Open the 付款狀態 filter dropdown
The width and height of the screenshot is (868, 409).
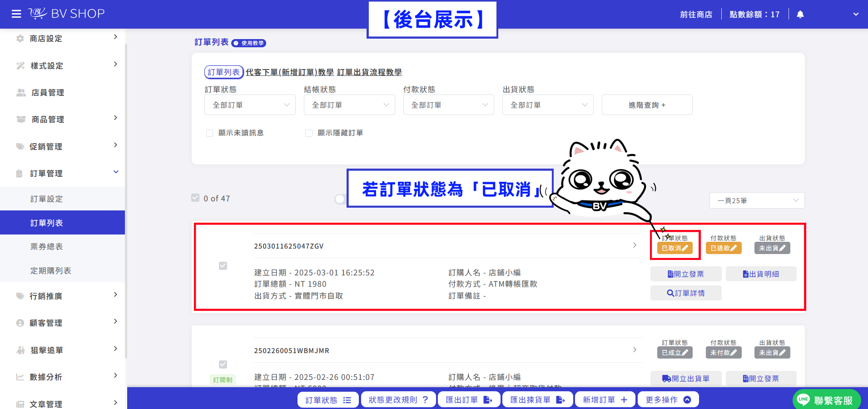449,105
